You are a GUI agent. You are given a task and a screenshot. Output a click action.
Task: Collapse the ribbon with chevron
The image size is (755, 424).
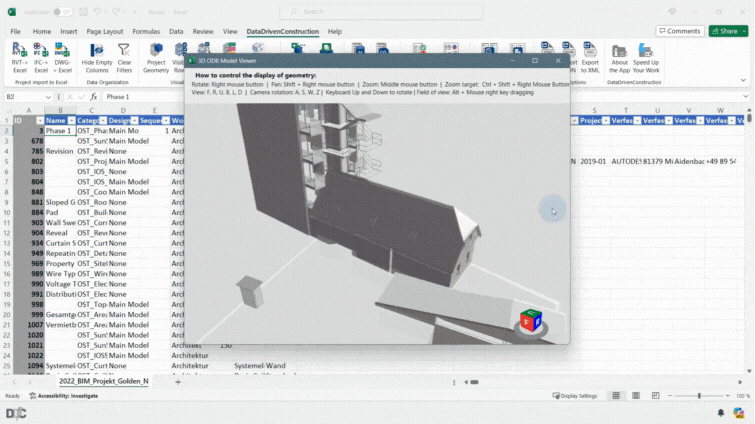click(x=743, y=80)
